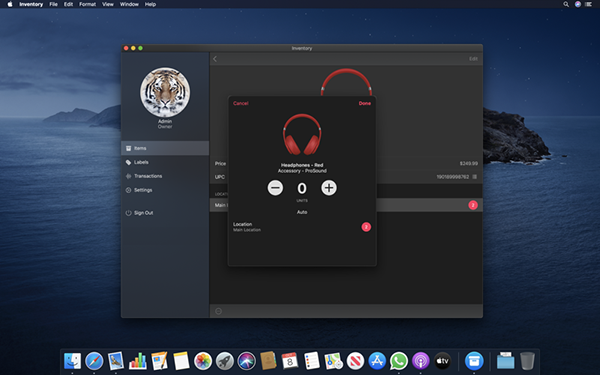Click the Admin tiger profile picture
Screen dimensions: 600x375
click(x=165, y=92)
